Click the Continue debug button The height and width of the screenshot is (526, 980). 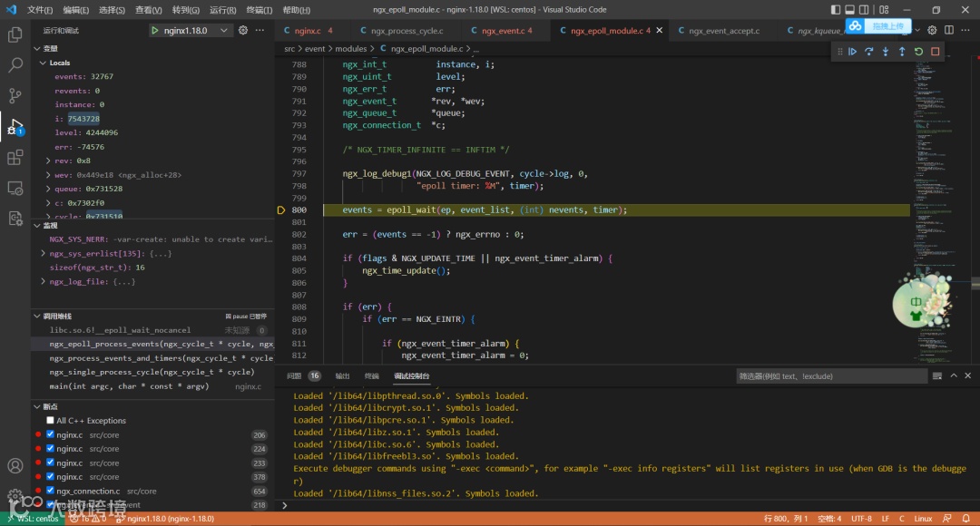[852, 52]
